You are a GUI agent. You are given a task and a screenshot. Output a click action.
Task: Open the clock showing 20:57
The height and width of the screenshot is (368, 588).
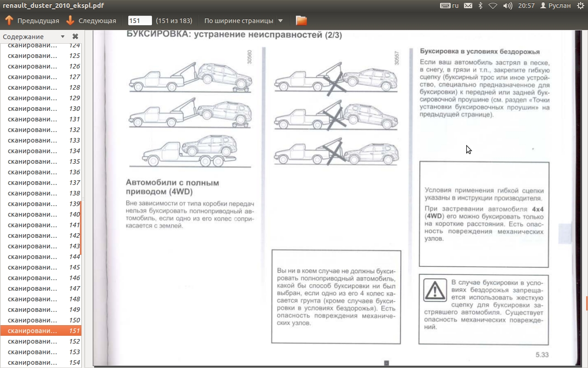click(x=526, y=6)
